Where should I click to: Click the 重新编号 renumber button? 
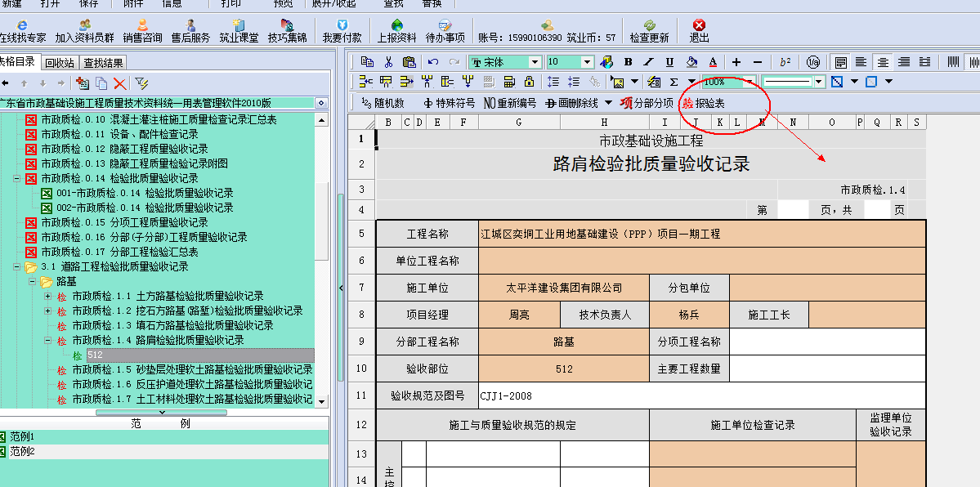(x=510, y=103)
